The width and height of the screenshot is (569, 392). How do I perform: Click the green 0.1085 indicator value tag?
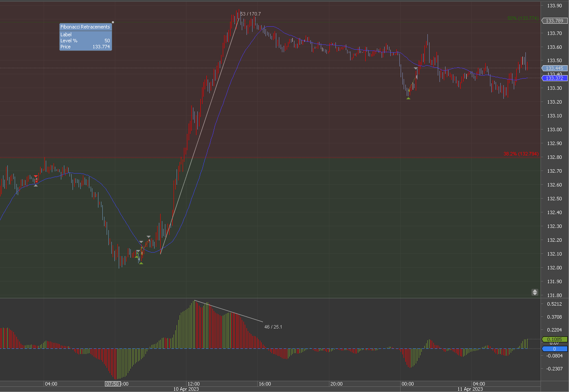click(x=554, y=339)
